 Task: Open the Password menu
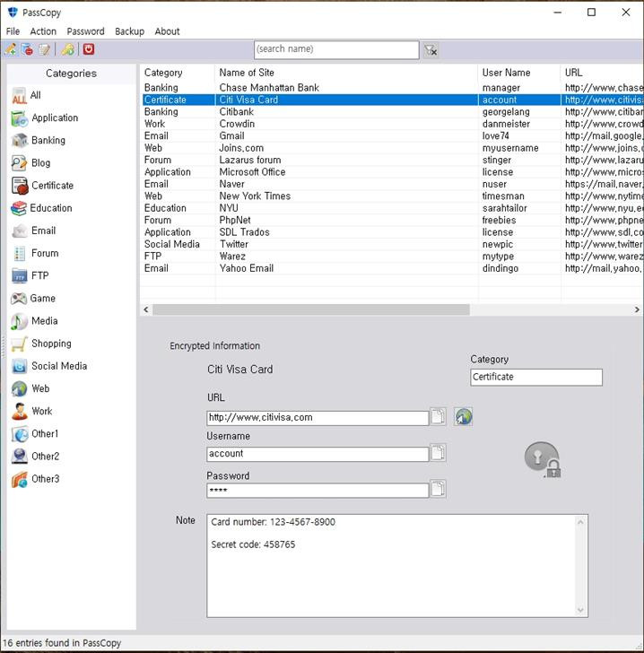click(85, 31)
